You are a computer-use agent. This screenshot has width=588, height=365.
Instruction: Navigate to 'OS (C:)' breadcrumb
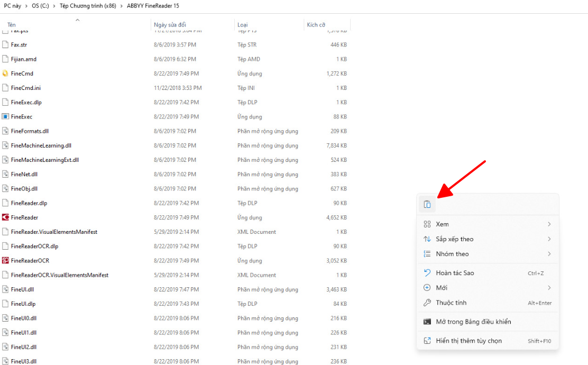pyautogui.click(x=41, y=6)
